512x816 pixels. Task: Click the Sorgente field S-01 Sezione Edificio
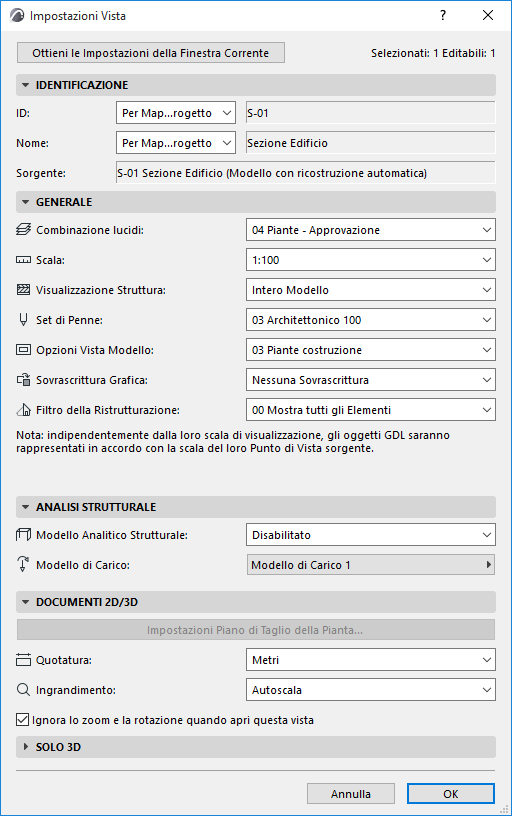pyautogui.click(x=306, y=173)
